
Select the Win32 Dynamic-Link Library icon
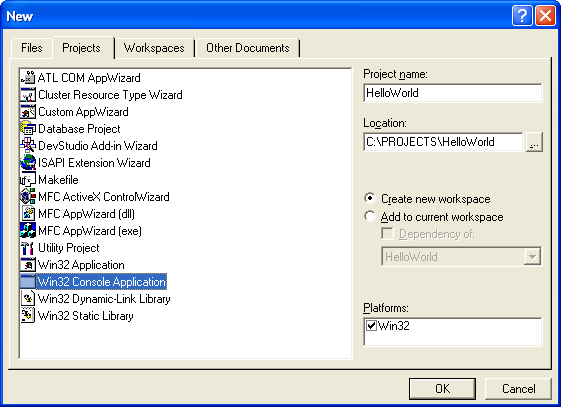pos(28,299)
